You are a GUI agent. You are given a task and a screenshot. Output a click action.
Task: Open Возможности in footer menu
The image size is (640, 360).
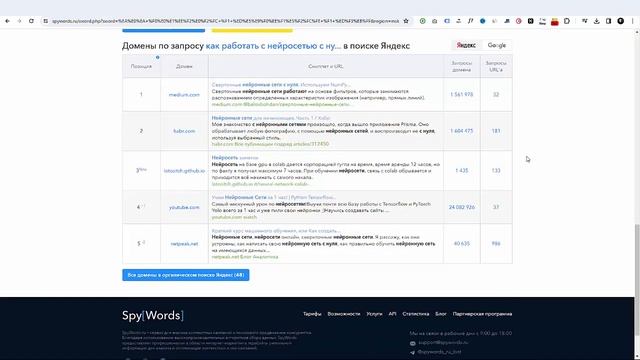pyautogui.click(x=344, y=314)
